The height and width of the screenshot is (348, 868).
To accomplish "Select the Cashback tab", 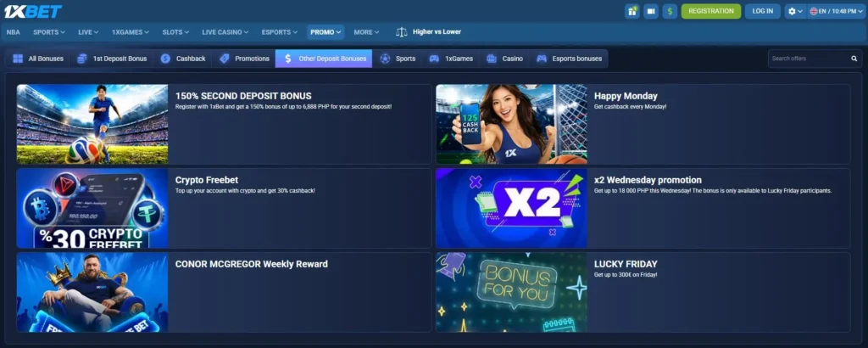I will tap(183, 59).
